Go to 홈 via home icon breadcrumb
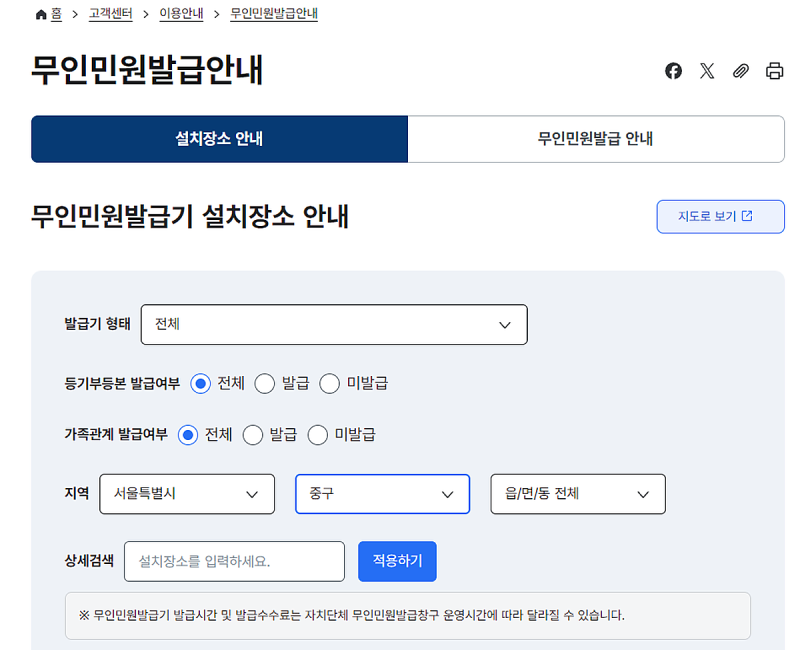This screenshot has height=650, width=800. pos(48,14)
